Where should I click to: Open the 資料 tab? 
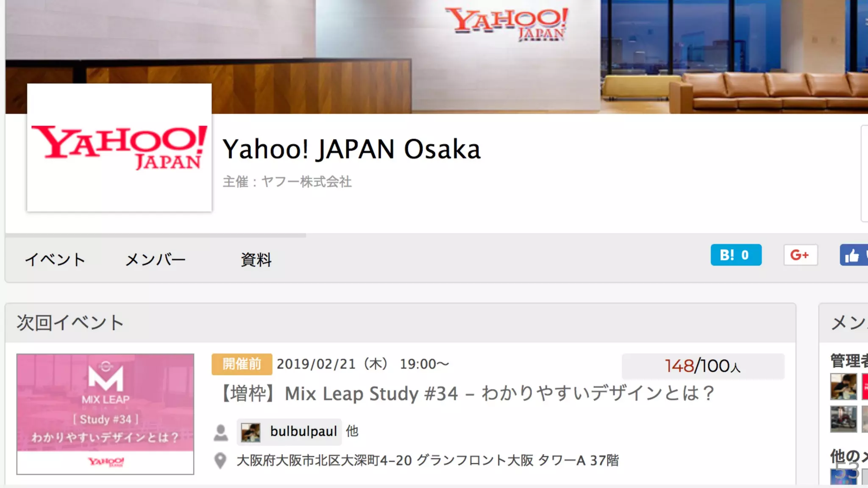coord(256,259)
